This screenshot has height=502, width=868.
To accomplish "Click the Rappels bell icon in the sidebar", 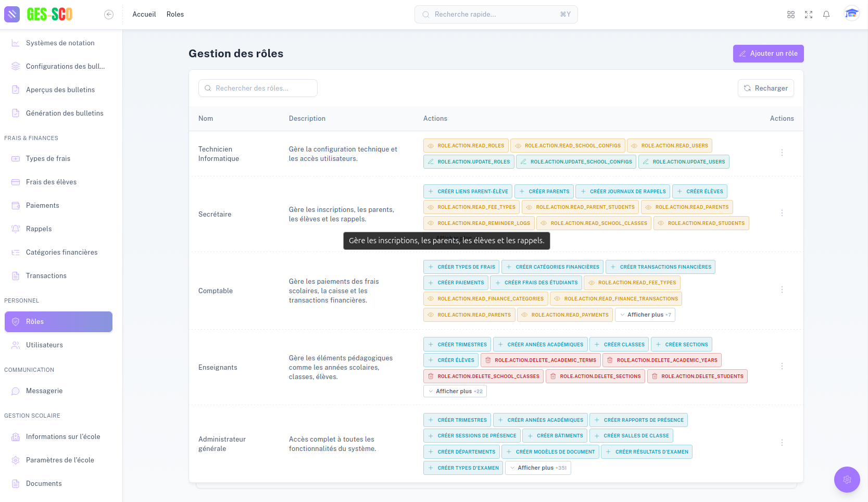I will pos(16,229).
